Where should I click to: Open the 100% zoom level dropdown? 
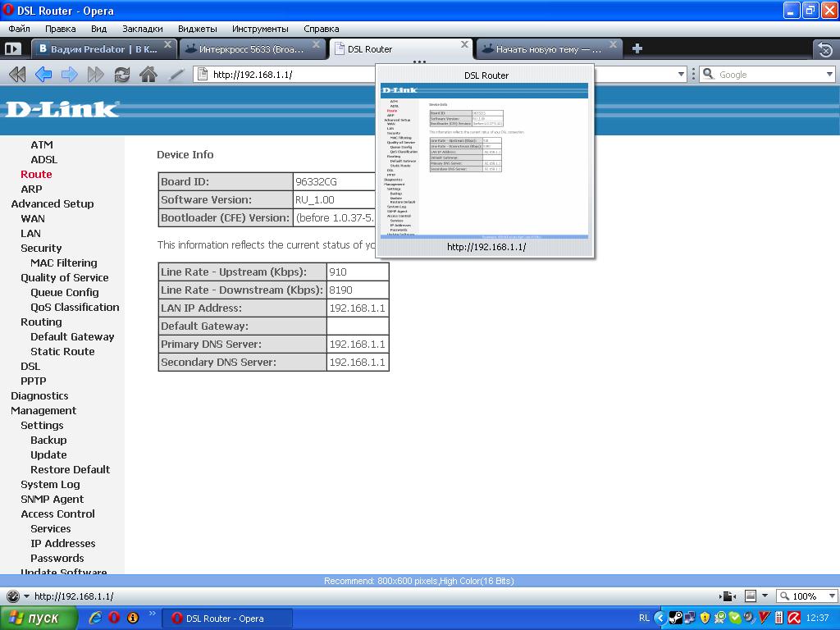[831, 596]
